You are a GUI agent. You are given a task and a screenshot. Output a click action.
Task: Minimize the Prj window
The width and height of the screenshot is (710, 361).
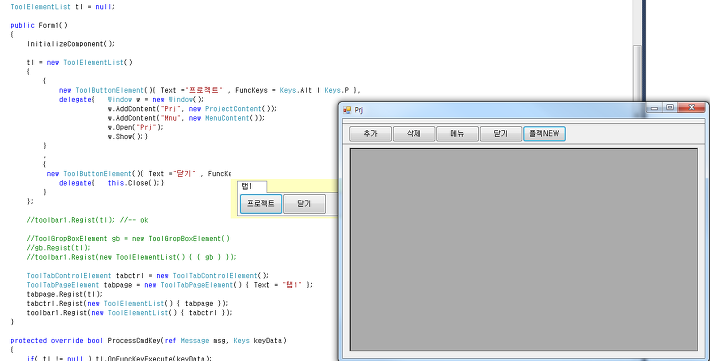click(x=654, y=108)
